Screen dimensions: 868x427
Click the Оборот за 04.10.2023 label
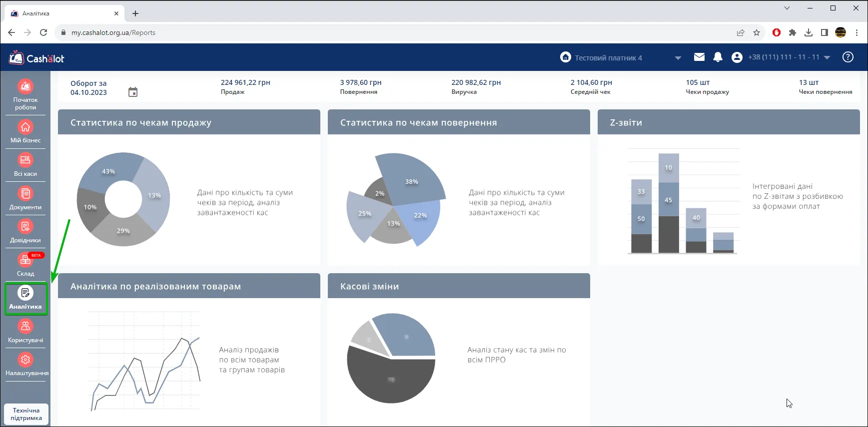[x=88, y=88]
